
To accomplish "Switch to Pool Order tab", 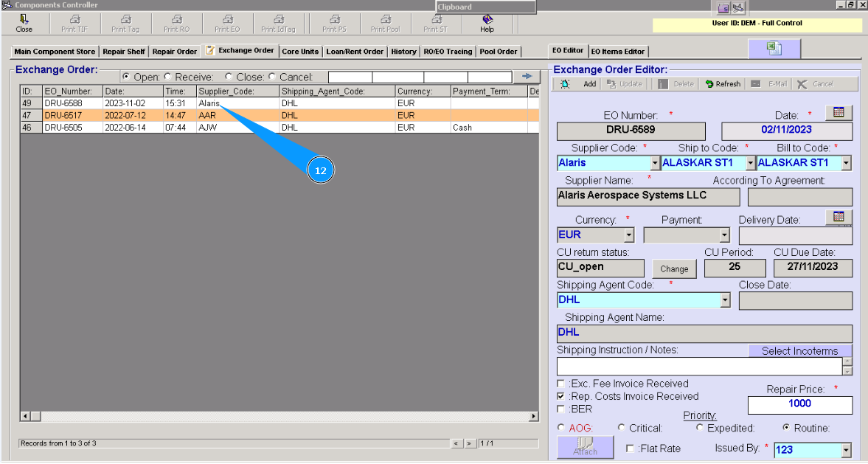I will point(499,52).
